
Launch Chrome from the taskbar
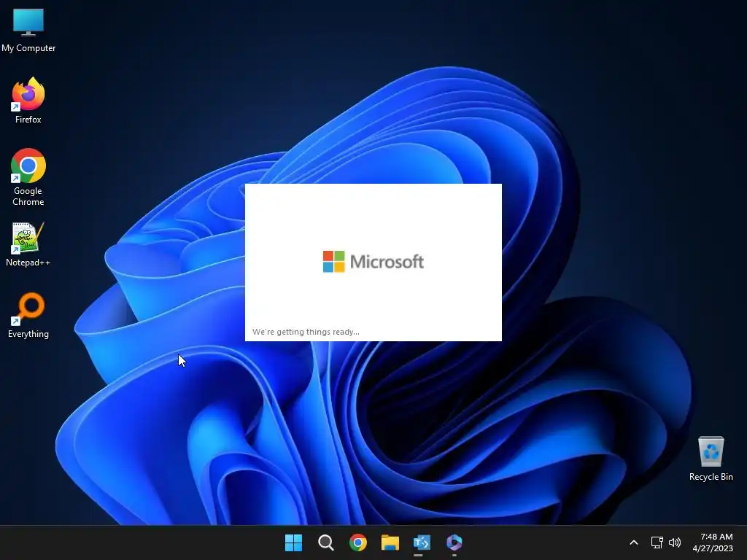pos(357,542)
